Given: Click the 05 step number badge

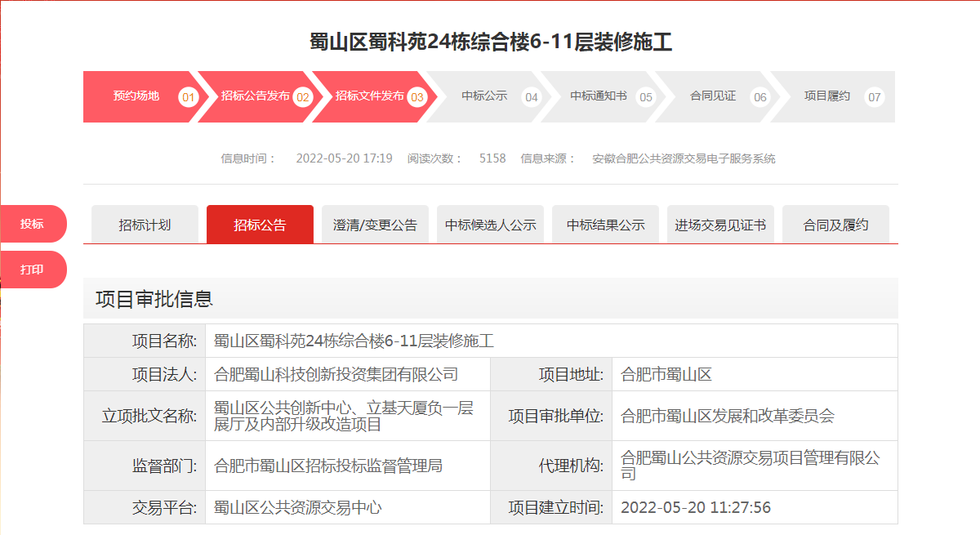Looking at the screenshot, I should point(646,97).
